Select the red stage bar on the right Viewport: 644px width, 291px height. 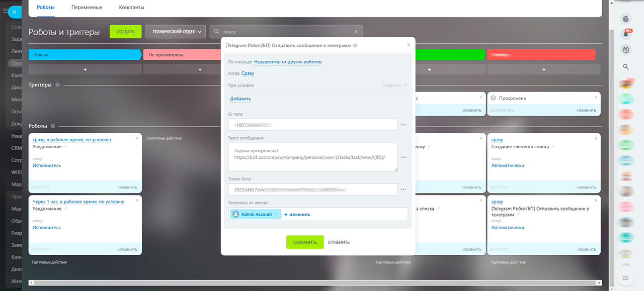[541, 54]
